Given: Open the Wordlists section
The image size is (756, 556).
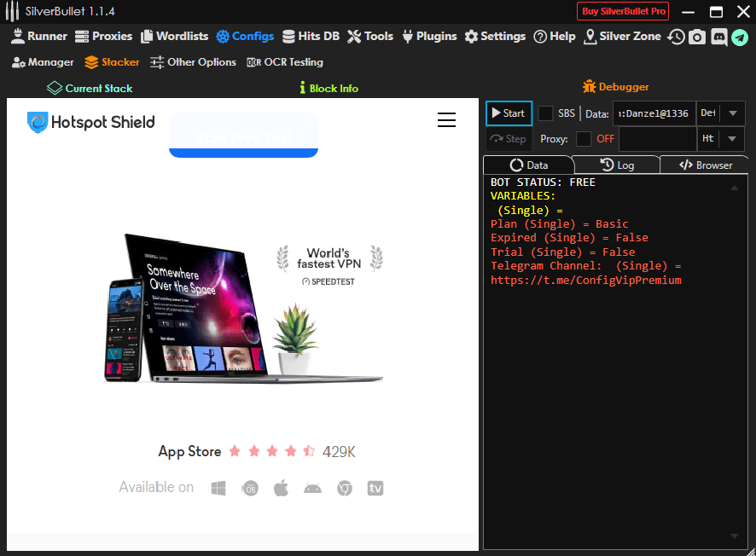Looking at the screenshot, I should 175,36.
